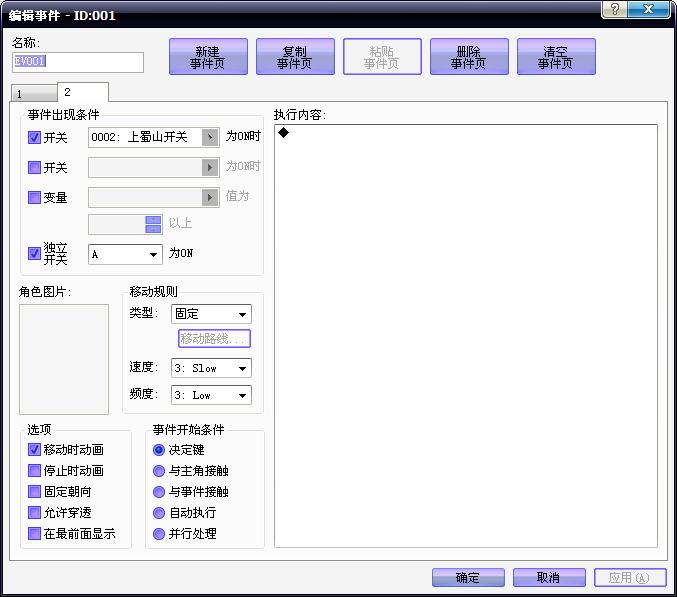The height and width of the screenshot is (597, 677).
Task: Open the 独立开关 A dropdown
Action: 125,254
